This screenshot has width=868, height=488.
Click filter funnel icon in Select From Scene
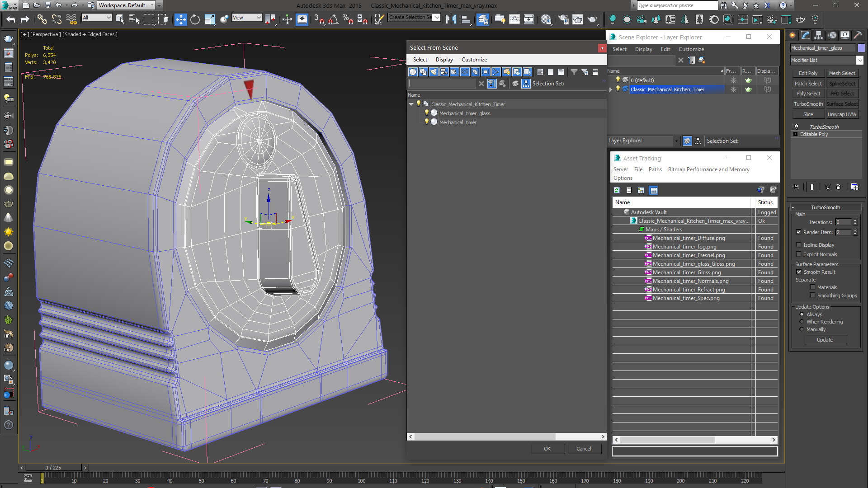(574, 72)
